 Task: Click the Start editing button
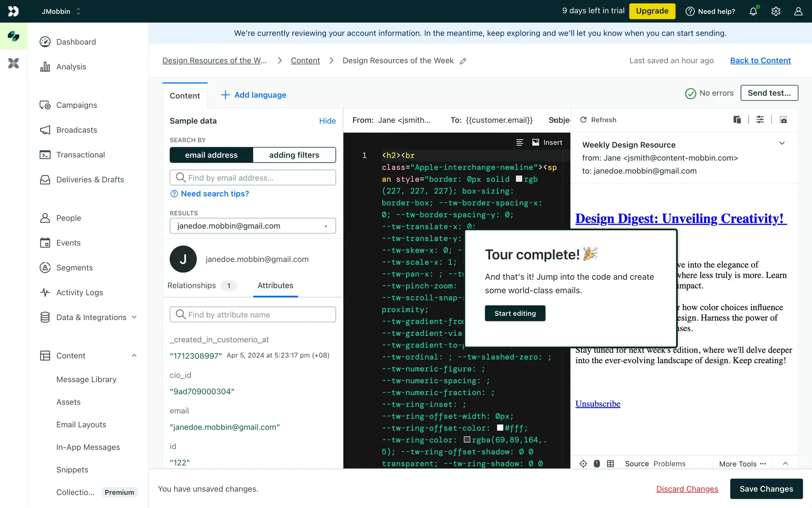point(515,313)
